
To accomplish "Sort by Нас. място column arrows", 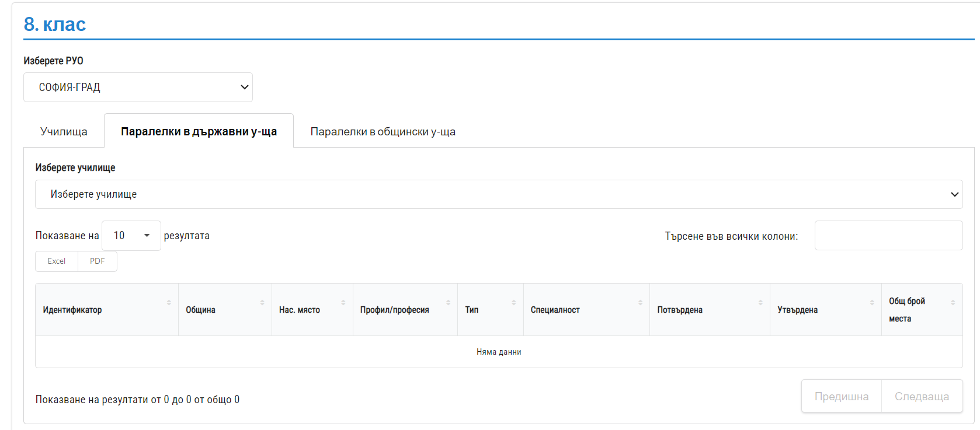I will [x=343, y=303].
